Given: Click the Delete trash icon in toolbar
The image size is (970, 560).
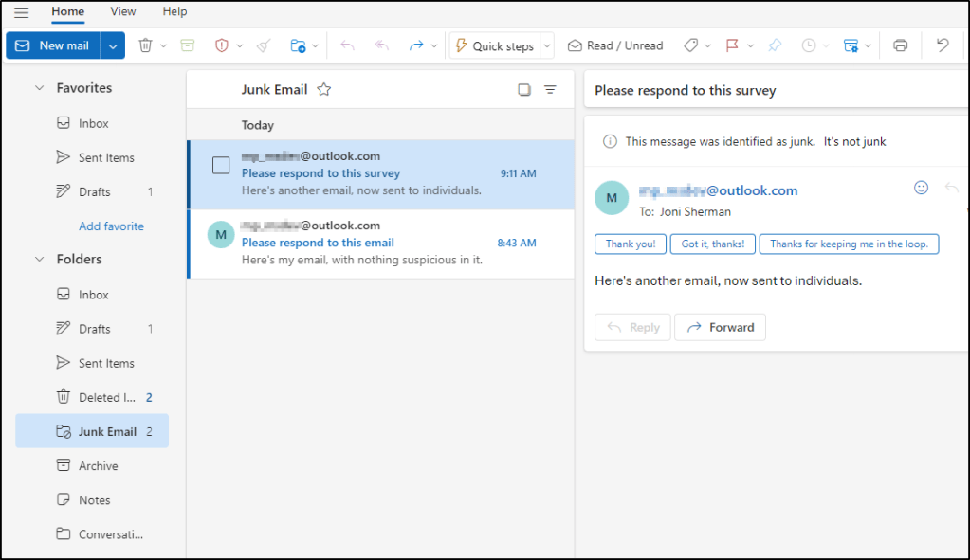Looking at the screenshot, I should (145, 45).
